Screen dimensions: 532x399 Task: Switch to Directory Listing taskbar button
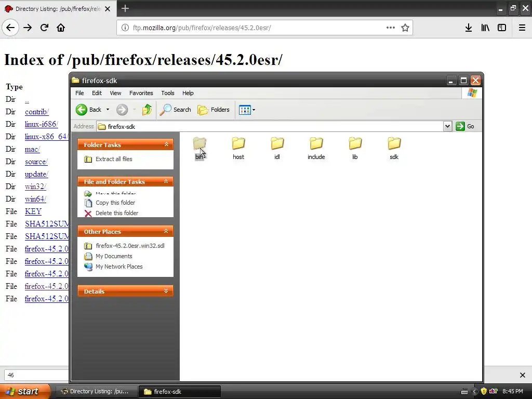[96, 392]
